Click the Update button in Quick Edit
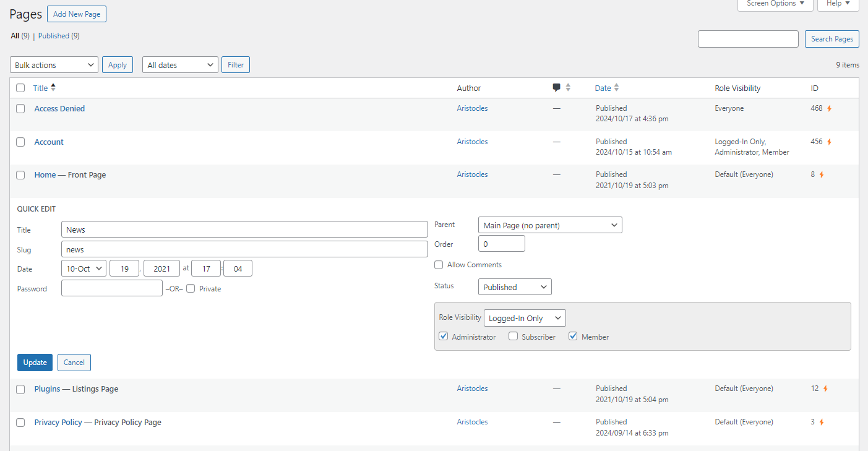Screen dimensions: 868x451 35,362
